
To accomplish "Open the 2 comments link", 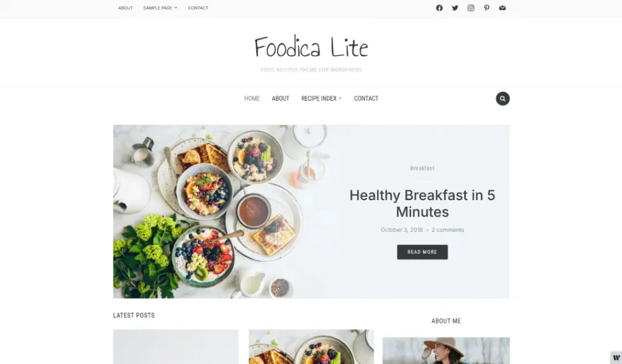I will 448,230.
